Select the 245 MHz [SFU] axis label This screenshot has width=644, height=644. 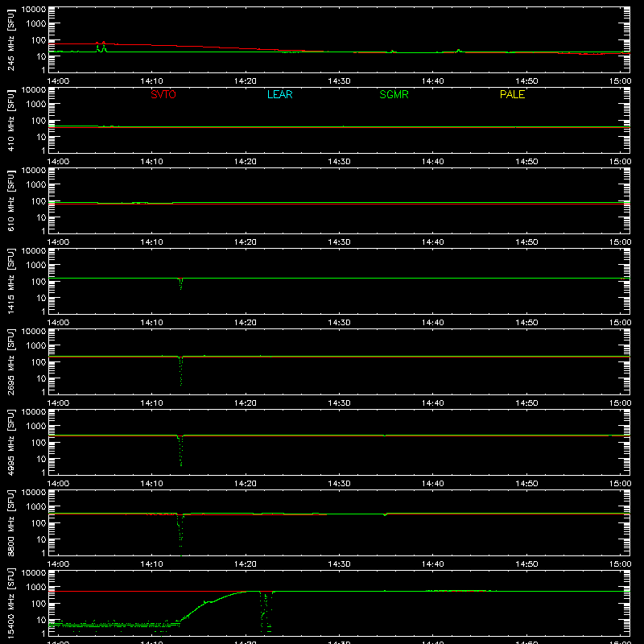pyautogui.click(x=10, y=39)
